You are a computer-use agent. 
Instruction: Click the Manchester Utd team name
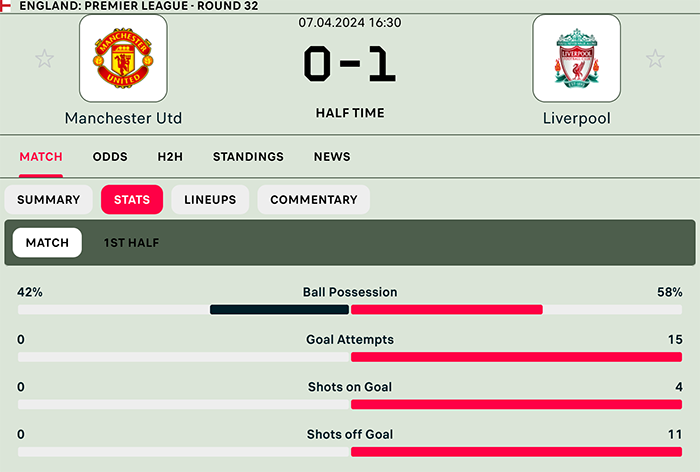click(x=123, y=118)
